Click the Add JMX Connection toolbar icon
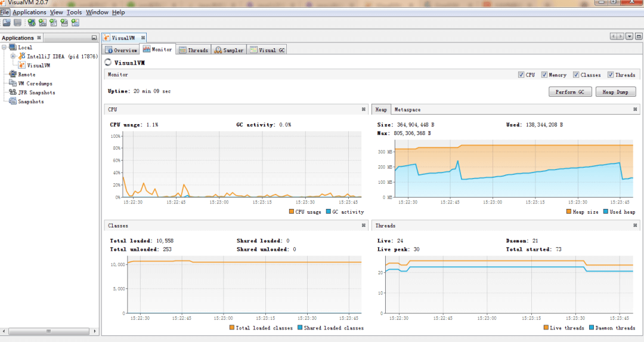This screenshot has width=644, height=342. (x=42, y=23)
